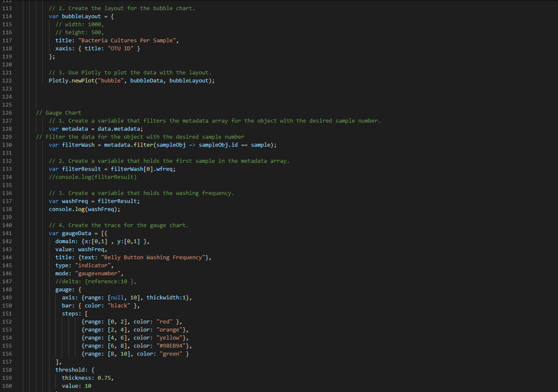Image resolution: width=558 pixels, height=392 pixels.
Task: Click the commented console.log(filterResult) line
Action: pyautogui.click(x=93, y=177)
